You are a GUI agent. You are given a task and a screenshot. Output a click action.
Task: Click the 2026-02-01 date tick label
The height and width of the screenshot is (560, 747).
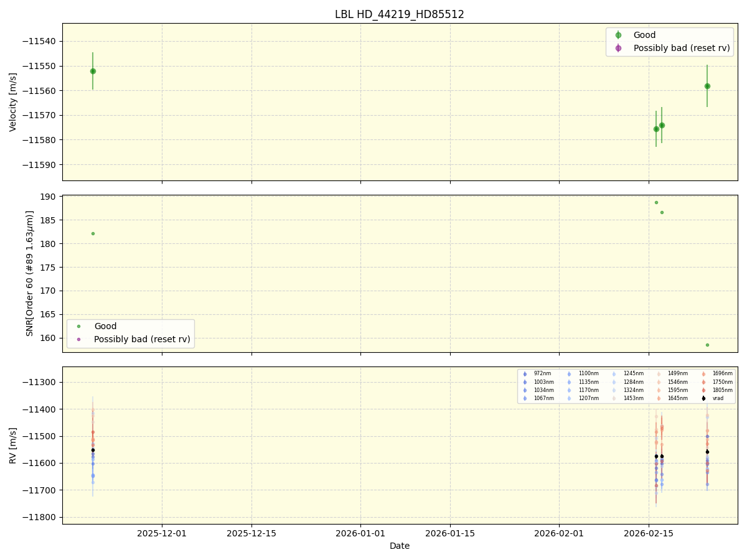(559, 533)
